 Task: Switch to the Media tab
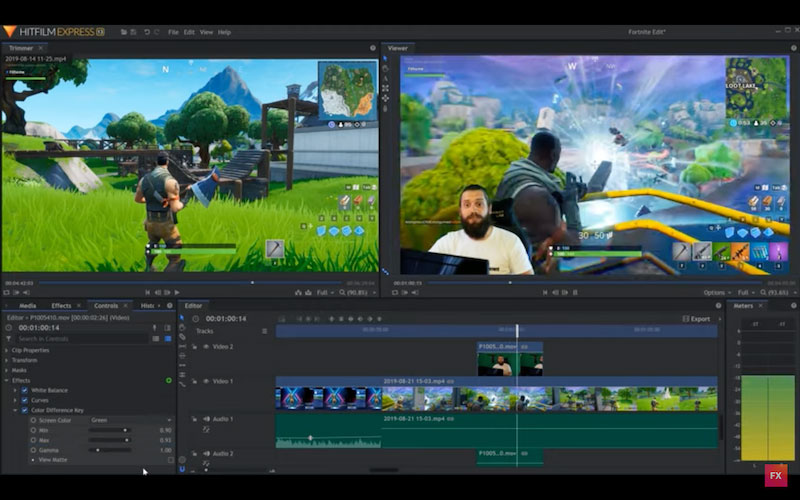(28, 306)
